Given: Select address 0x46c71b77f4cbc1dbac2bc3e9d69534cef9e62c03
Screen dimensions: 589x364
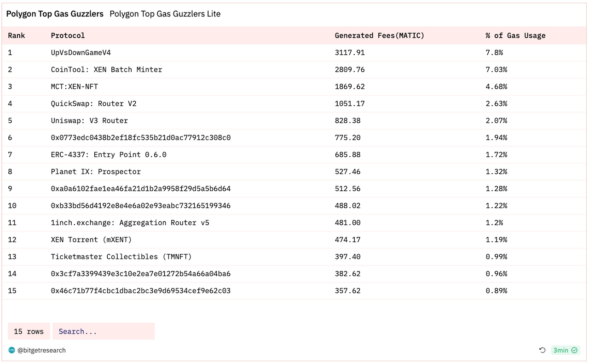Looking at the screenshot, I should [x=141, y=290].
